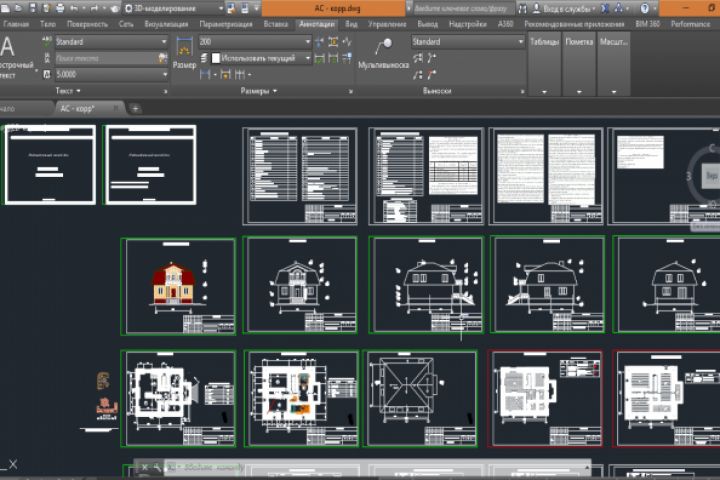Open the text height 5.0000 dropdown
The width and height of the screenshot is (720, 480).
111,74
